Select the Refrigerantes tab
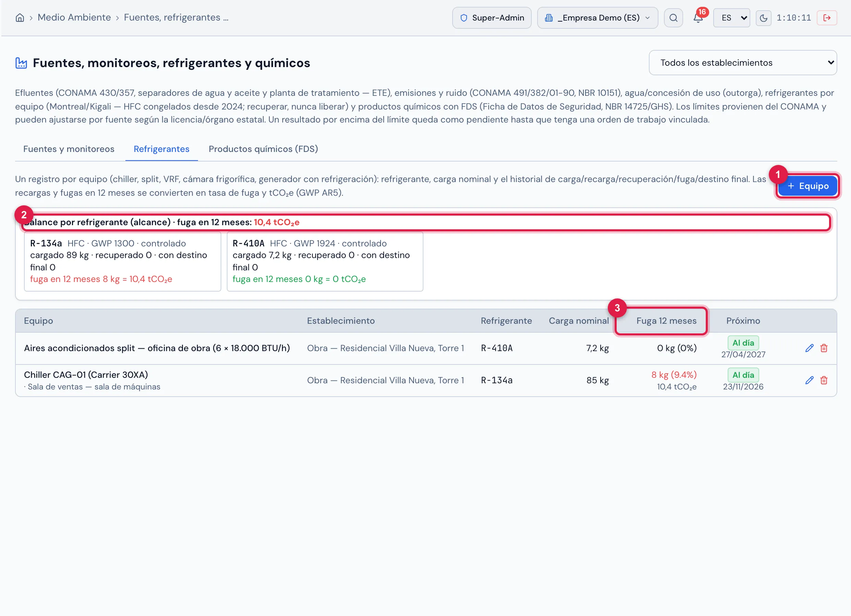 point(161,149)
